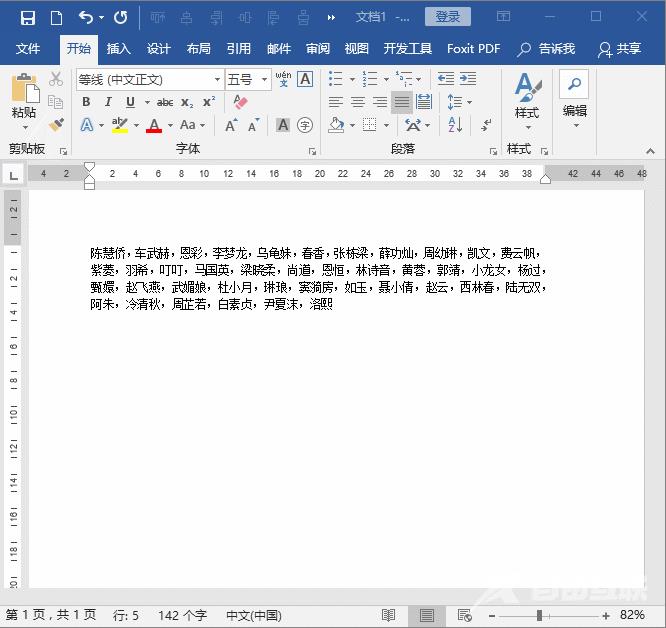
Task: Save the document with the floppy icon
Action: pos(28,18)
